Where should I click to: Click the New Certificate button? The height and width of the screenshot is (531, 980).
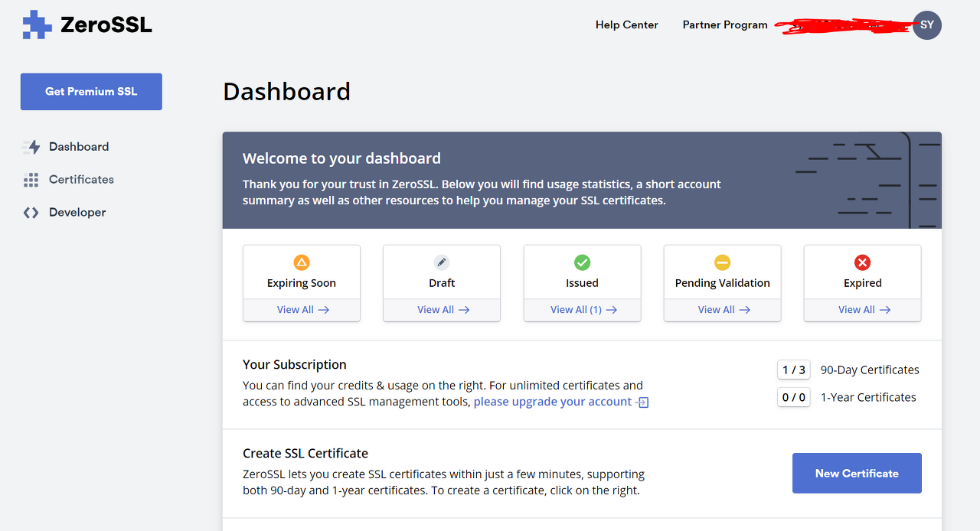pyautogui.click(x=857, y=473)
